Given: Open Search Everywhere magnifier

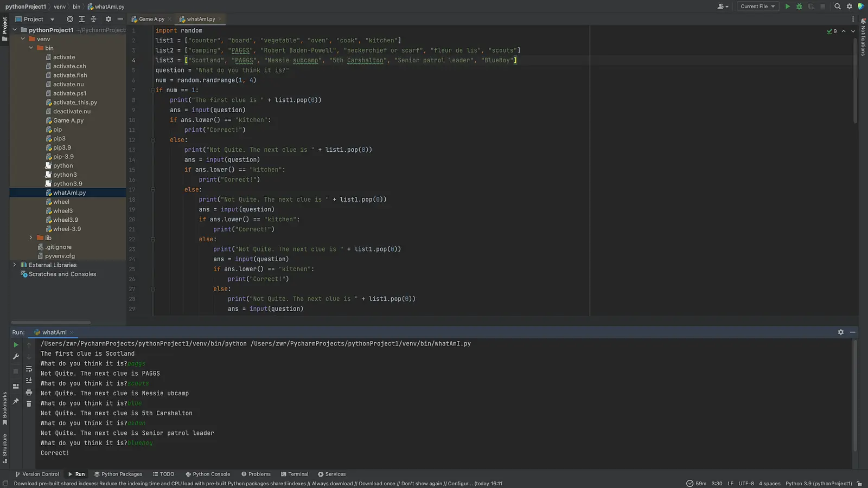Looking at the screenshot, I should (838, 7).
